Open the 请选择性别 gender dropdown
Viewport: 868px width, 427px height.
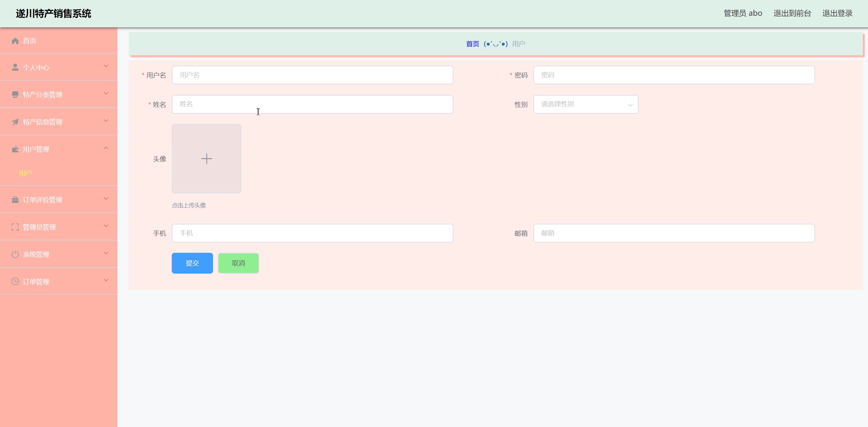(x=586, y=105)
